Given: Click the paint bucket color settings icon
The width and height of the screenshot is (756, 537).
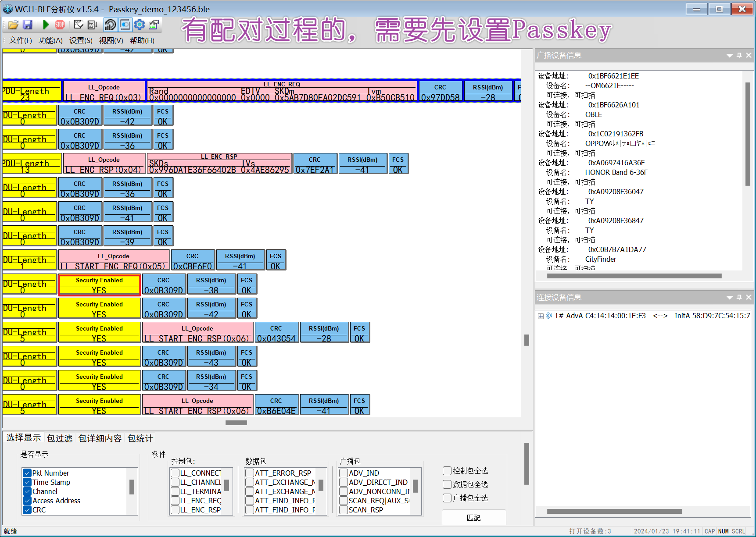Looking at the screenshot, I should (154, 25).
